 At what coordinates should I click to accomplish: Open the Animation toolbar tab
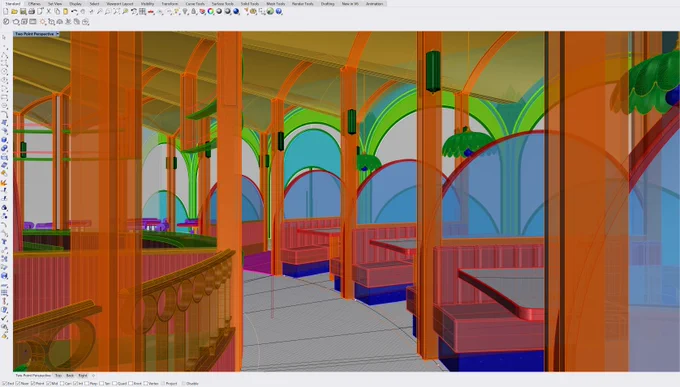pos(374,4)
